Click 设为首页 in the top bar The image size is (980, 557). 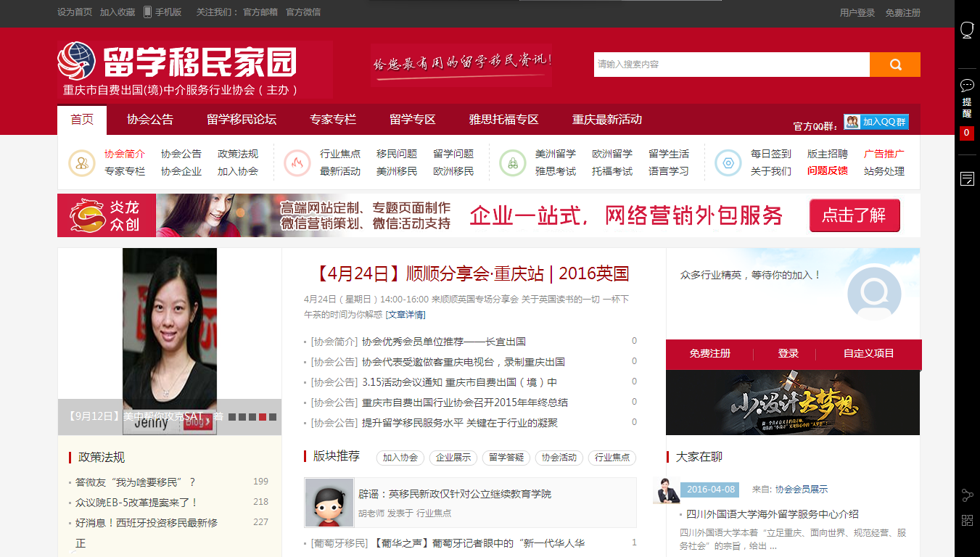tap(75, 12)
